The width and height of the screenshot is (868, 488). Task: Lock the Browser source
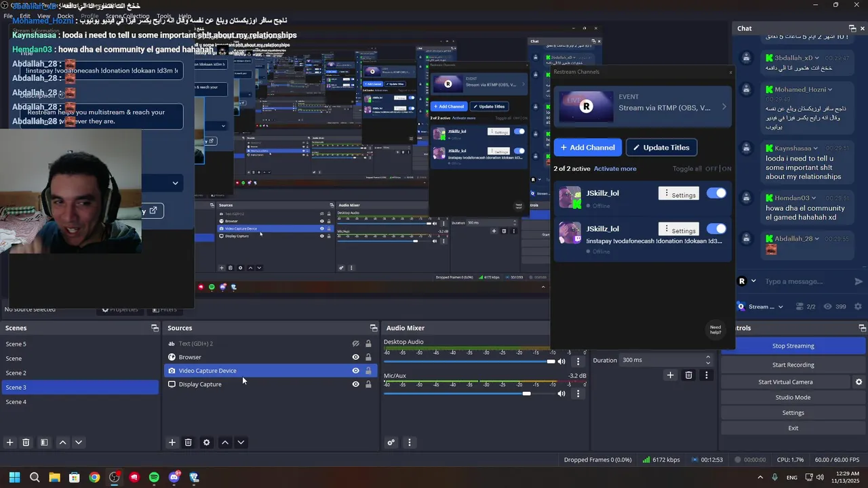coord(368,357)
